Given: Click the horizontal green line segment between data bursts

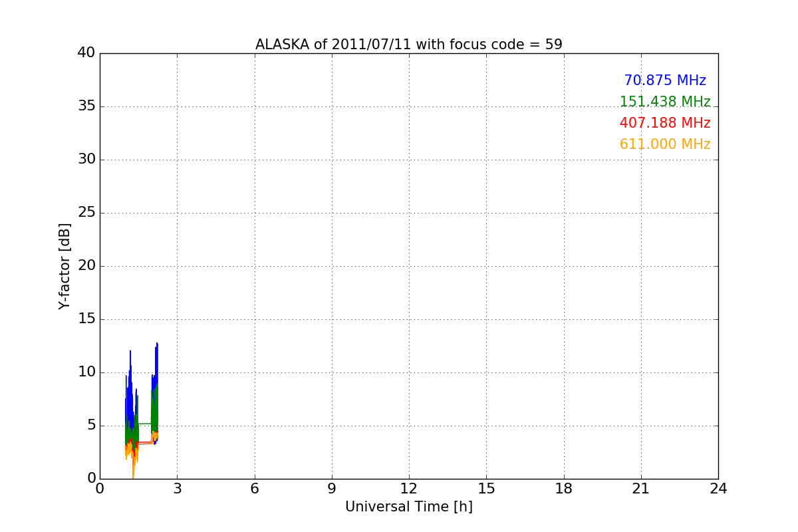Looking at the screenshot, I should coord(144,424).
